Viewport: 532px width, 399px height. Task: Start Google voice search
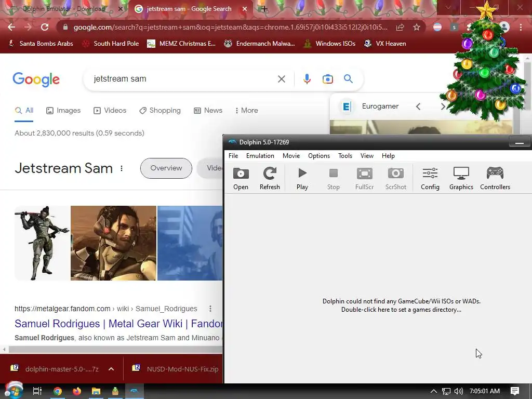(x=307, y=79)
